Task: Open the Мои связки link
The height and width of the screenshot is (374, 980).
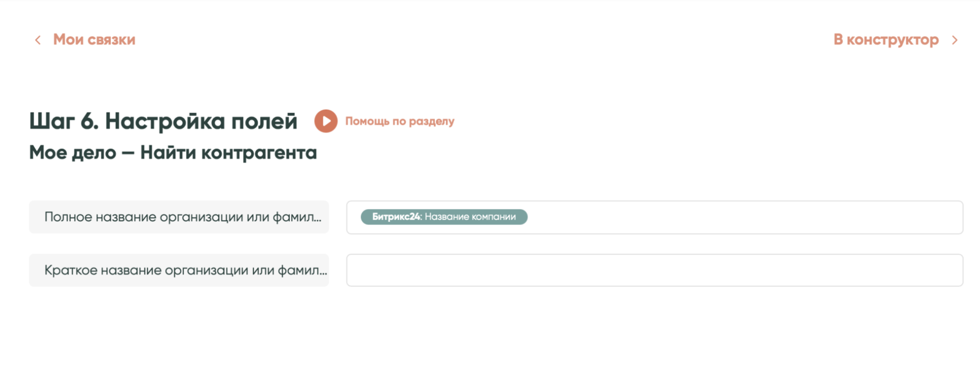Action: coord(94,40)
